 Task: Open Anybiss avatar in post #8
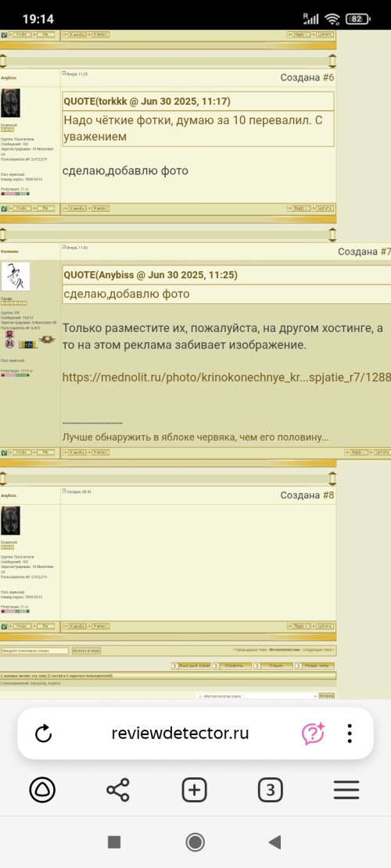[10, 520]
